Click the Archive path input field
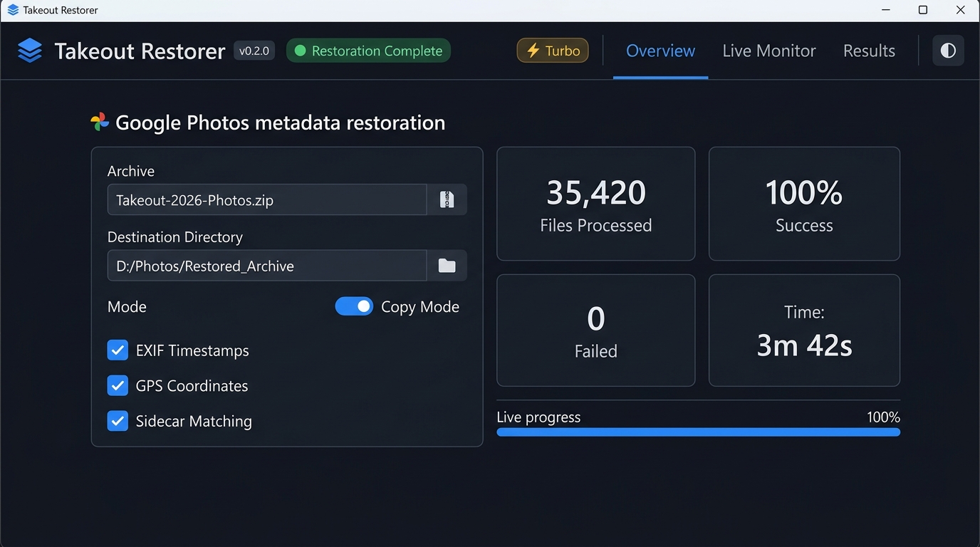 (267, 199)
